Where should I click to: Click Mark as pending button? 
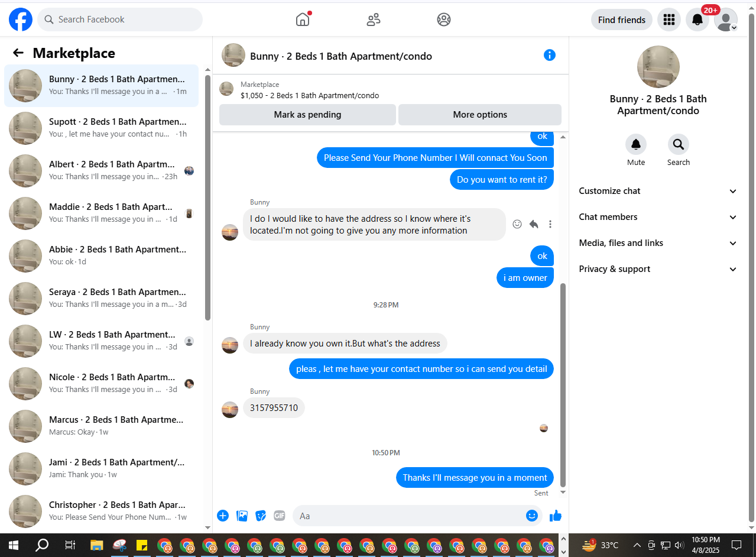(x=307, y=115)
